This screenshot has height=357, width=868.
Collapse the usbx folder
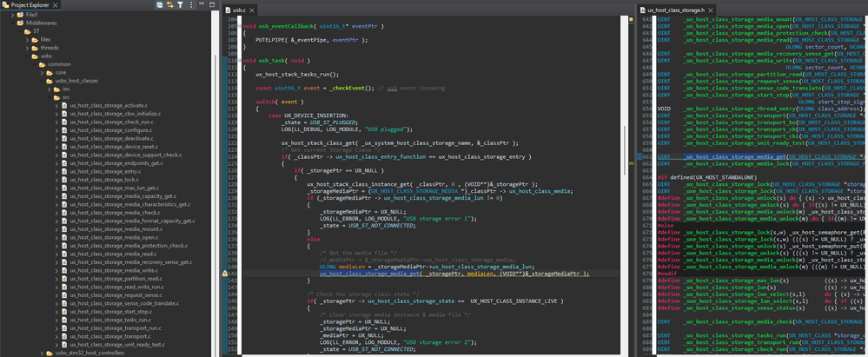point(27,56)
